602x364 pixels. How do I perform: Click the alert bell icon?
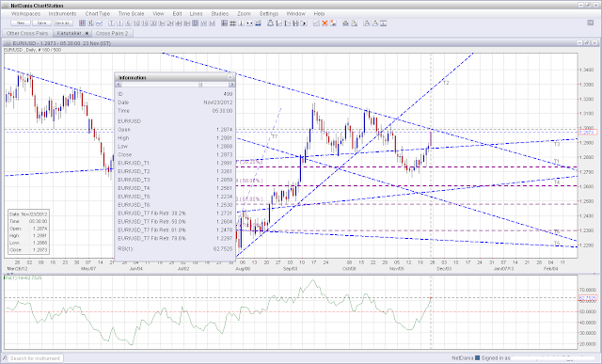click(270, 23)
